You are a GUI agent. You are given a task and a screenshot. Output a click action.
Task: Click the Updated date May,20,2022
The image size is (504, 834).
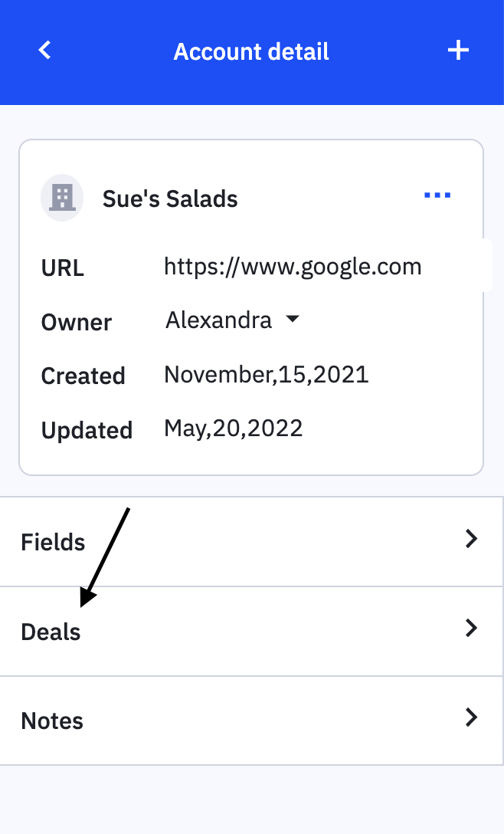coord(234,428)
